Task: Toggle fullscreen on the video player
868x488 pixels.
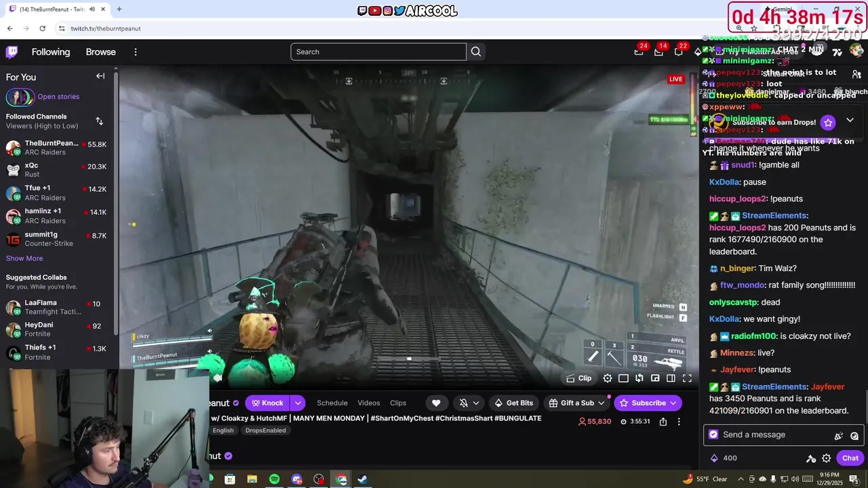Action: (687, 378)
